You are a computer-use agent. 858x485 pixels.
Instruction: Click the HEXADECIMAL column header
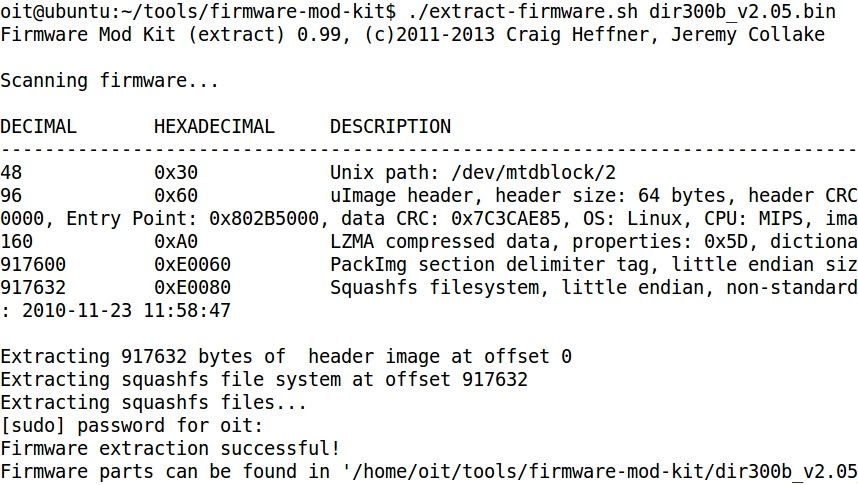point(214,126)
